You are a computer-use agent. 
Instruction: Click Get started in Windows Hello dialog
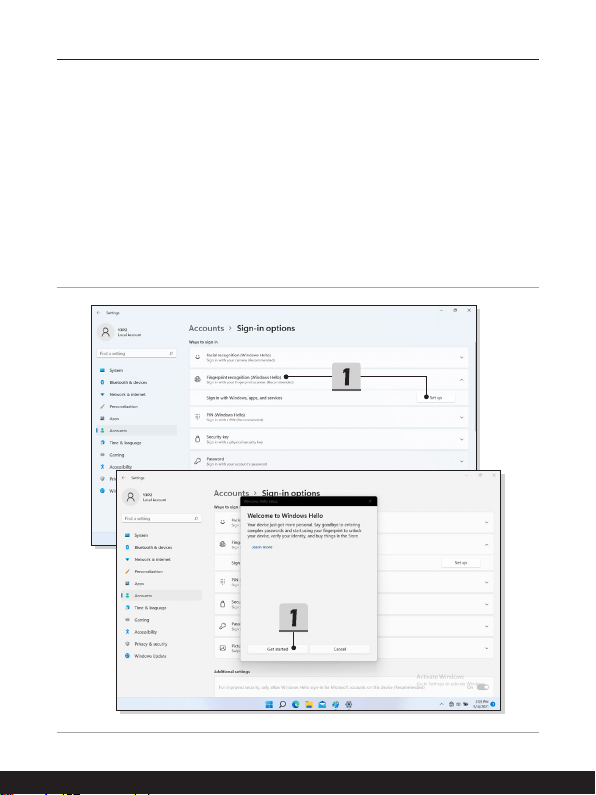277,649
